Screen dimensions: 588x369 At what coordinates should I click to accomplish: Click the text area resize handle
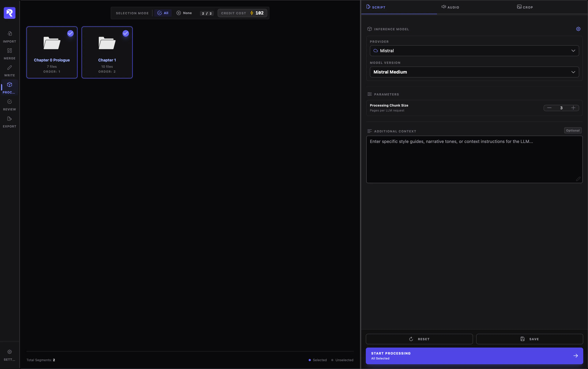point(578,179)
